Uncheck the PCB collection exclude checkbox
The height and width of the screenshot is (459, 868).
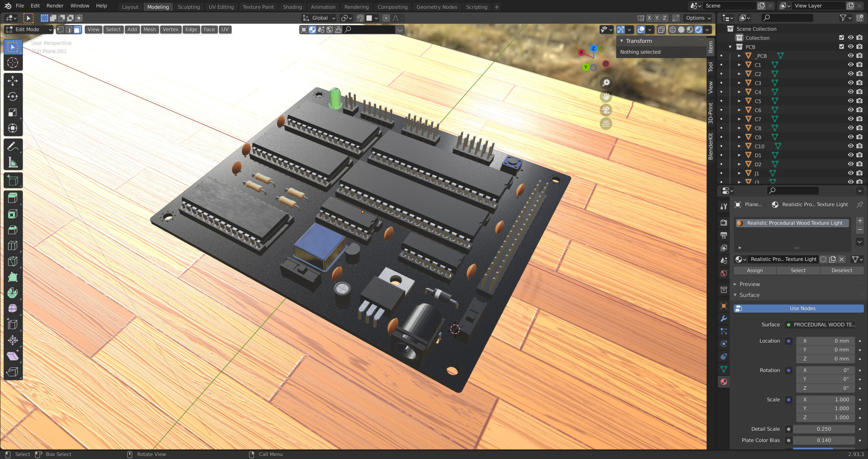pyautogui.click(x=841, y=47)
